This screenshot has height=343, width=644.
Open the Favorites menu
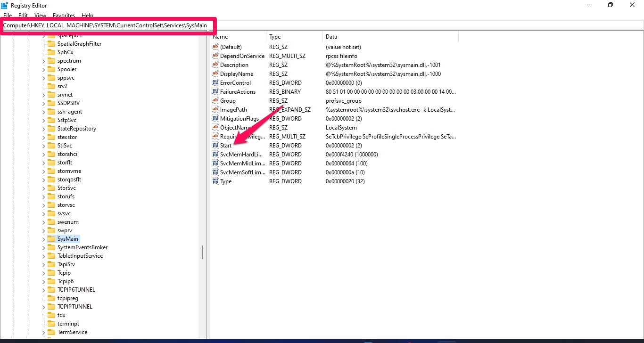[64, 15]
